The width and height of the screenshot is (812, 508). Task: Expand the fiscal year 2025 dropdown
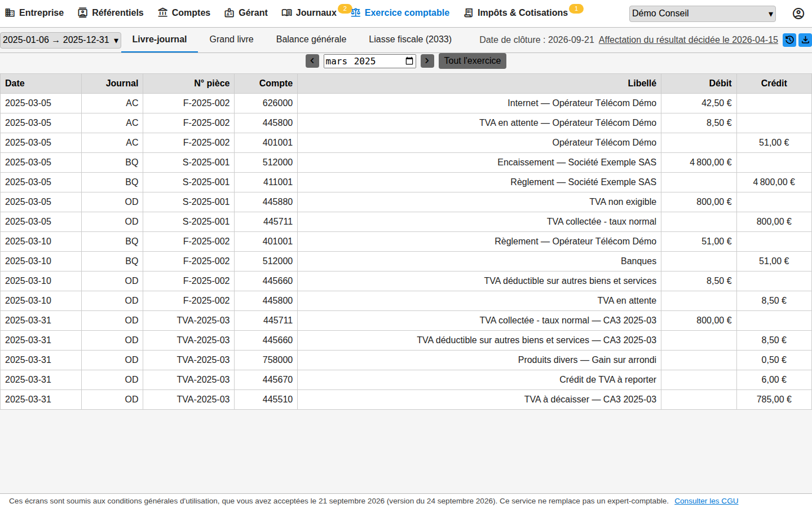[x=60, y=40]
